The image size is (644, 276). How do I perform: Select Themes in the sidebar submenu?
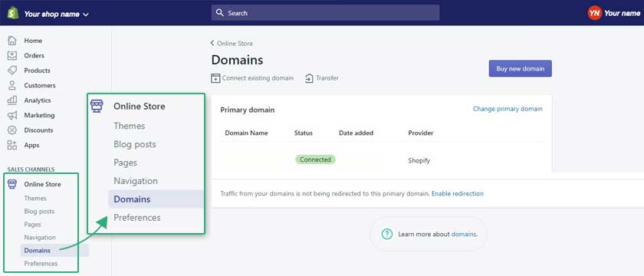pos(35,199)
